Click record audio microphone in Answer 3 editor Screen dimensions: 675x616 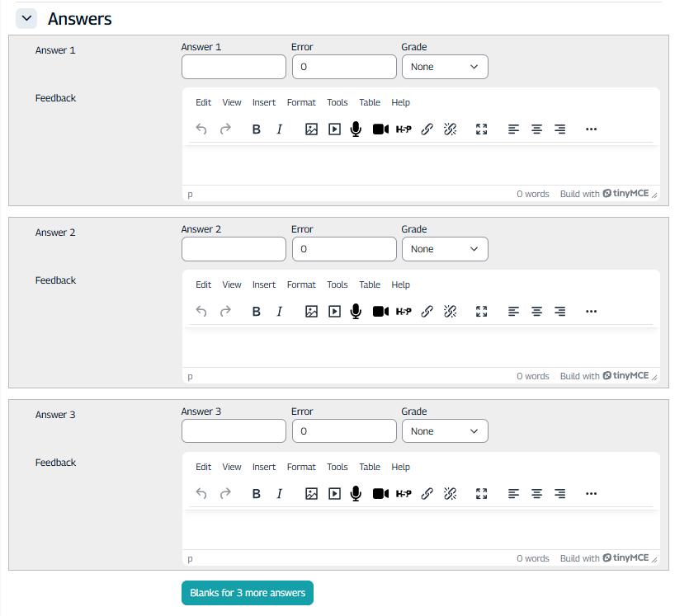tap(356, 494)
